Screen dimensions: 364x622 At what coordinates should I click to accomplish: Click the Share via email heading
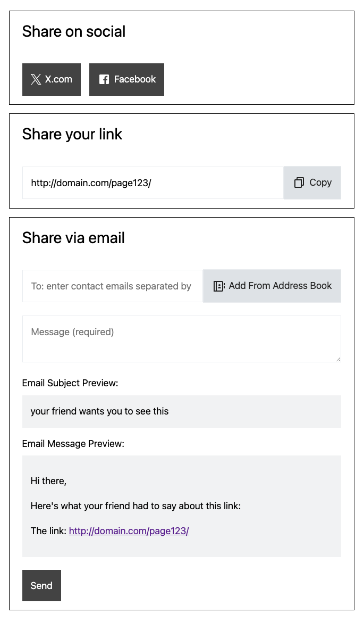pos(74,238)
